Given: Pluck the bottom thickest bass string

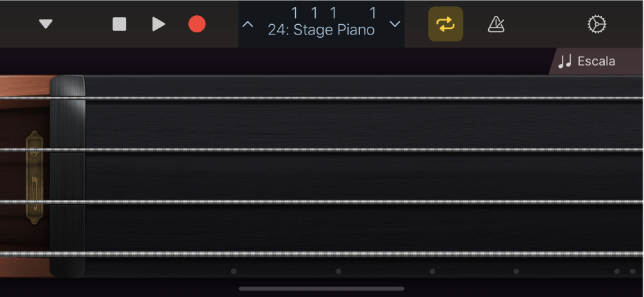Looking at the screenshot, I should click(345, 254).
